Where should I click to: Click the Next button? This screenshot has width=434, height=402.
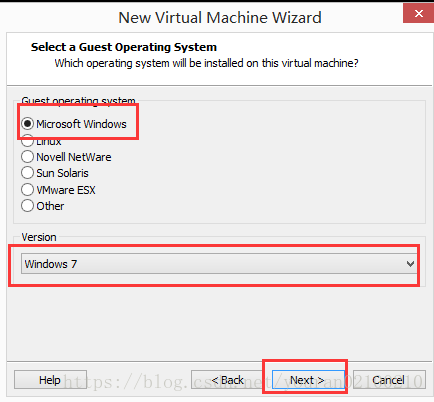(308, 380)
